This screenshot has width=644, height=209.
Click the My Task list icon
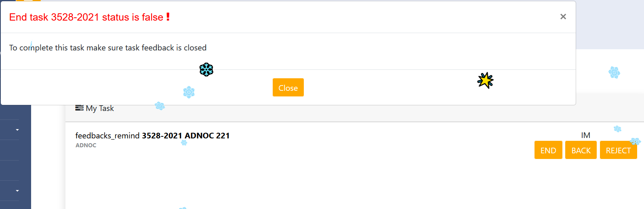point(79,108)
